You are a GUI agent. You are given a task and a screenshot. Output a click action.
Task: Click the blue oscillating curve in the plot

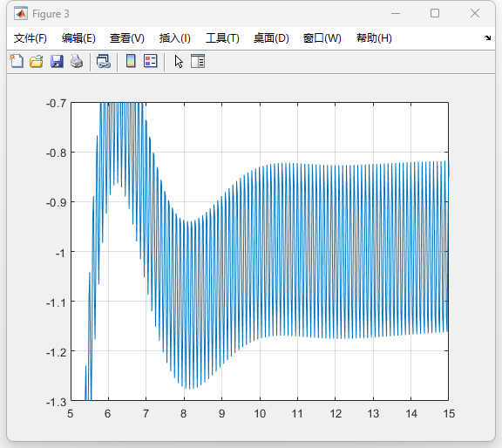click(x=288, y=251)
